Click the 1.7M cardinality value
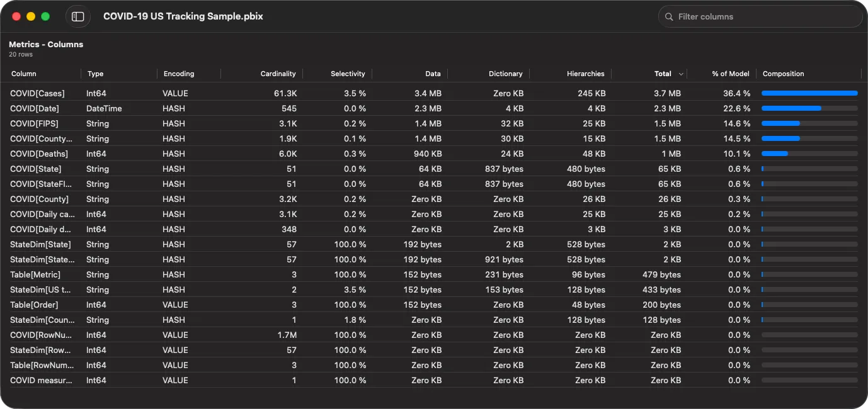Screen dimensions: 868x409 click(x=287, y=335)
